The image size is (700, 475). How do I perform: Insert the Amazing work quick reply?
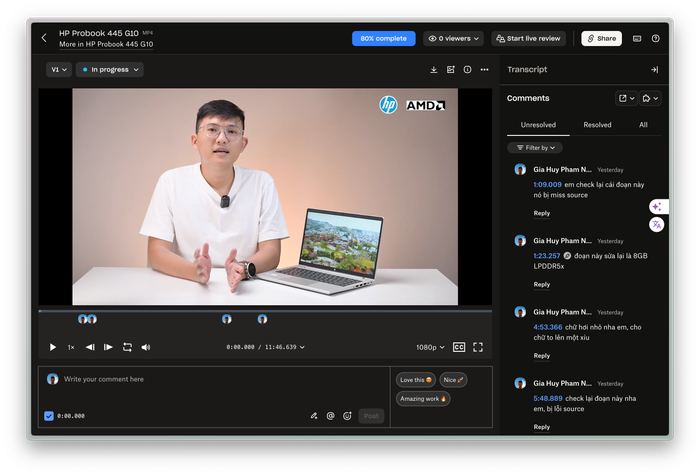tap(423, 399)
